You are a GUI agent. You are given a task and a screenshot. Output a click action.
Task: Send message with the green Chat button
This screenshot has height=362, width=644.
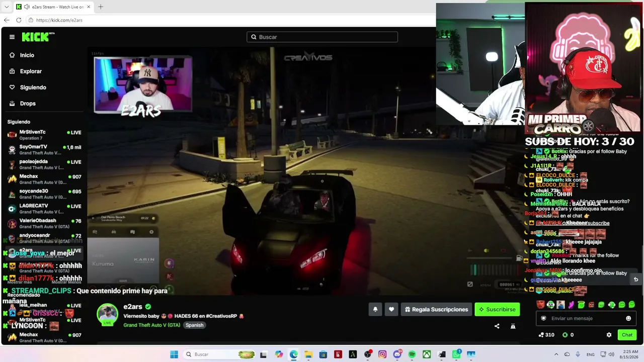click(x=627, y=335)
